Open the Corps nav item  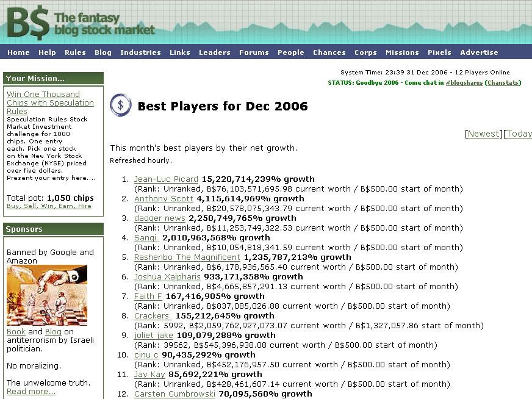tap(365, 52)
